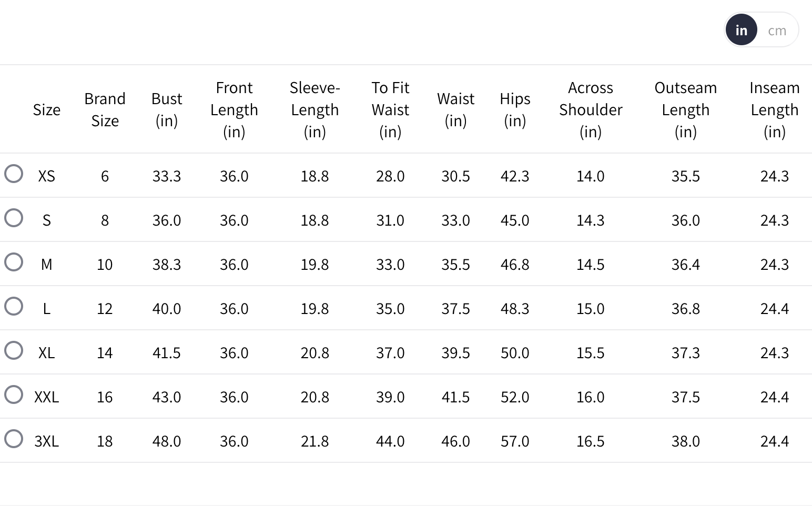Click the XS size label
The height and width of the screenshot is (506, 812).
pos(46,176)
